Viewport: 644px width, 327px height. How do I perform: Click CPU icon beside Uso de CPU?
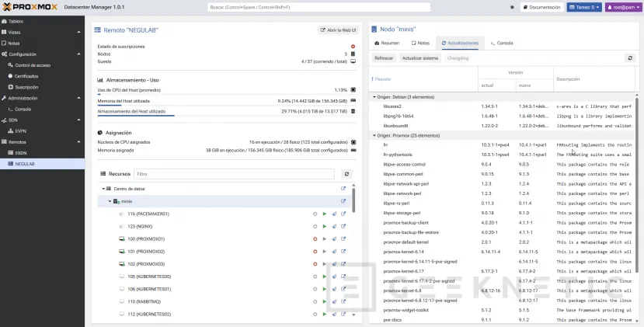[353, 90]
